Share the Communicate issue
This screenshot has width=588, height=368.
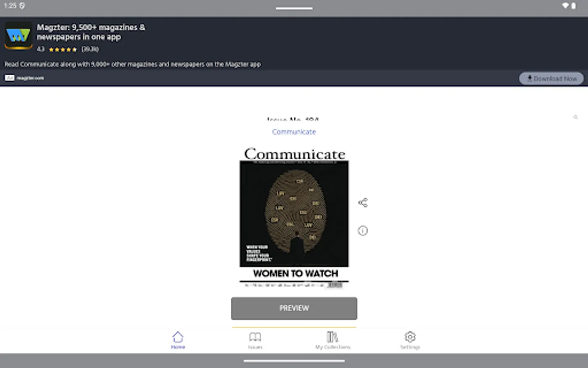363,202
